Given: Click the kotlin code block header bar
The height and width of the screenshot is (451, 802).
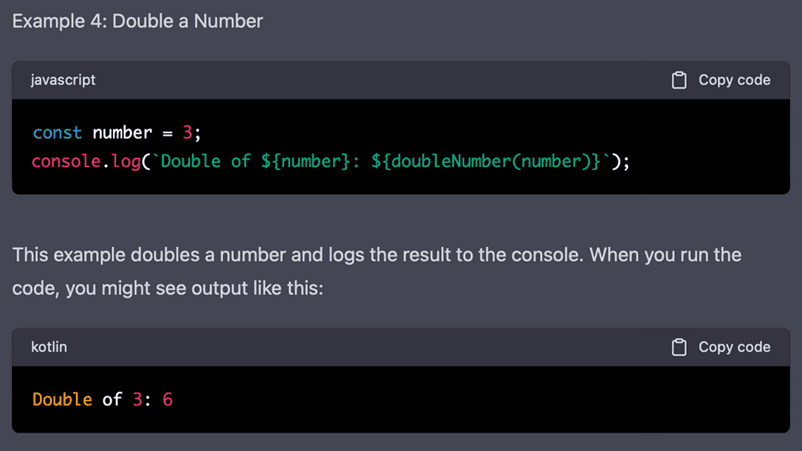Looking at the screenshot, I should tap(401, 347).
